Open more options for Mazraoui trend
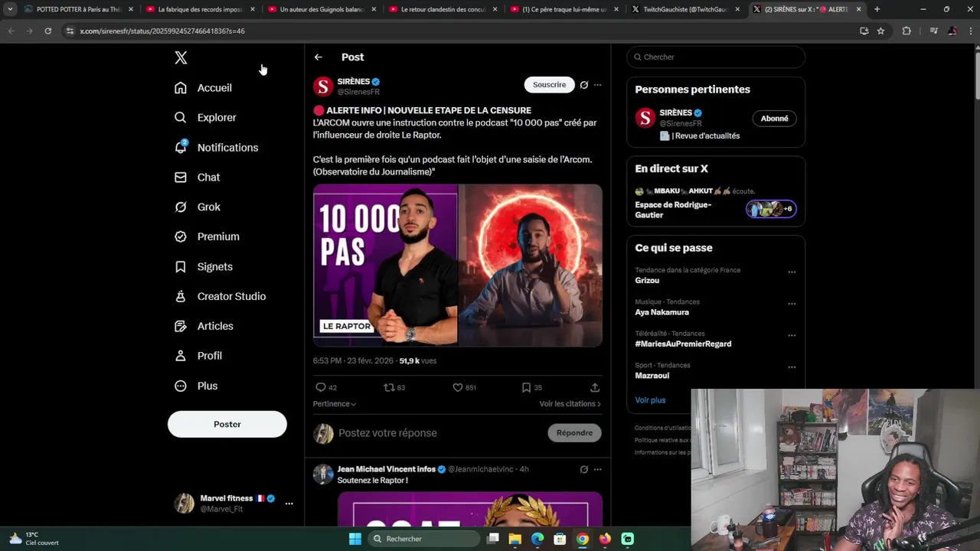The image size is (980, 551). 792,367
